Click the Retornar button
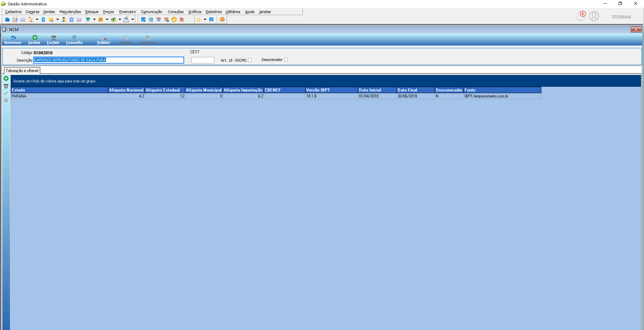 coord(13,40)
